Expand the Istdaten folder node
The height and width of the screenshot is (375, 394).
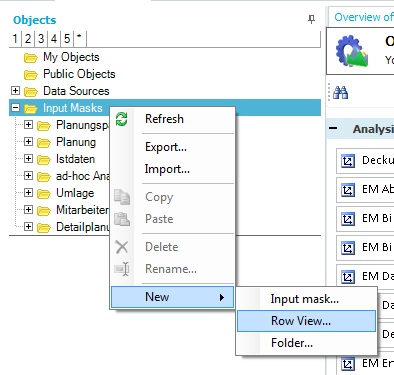pos(28,158)
